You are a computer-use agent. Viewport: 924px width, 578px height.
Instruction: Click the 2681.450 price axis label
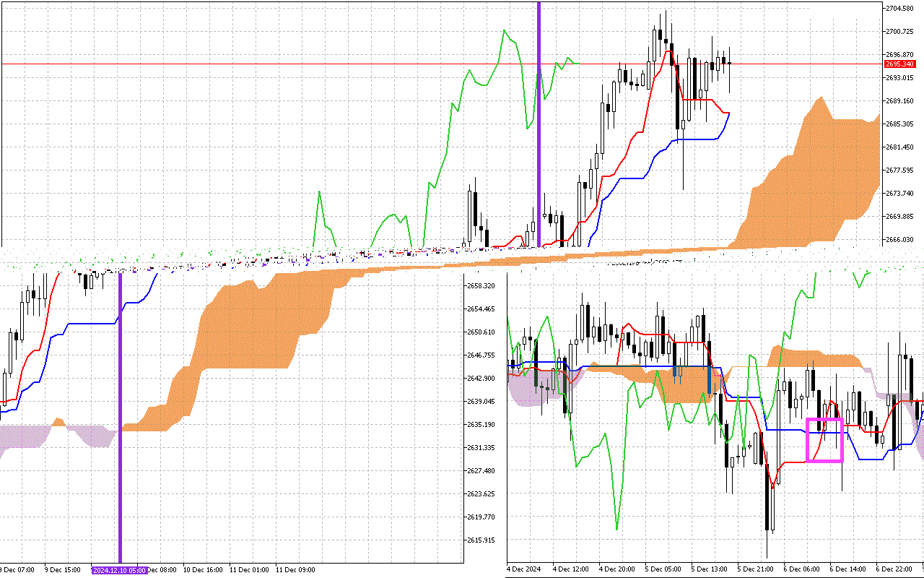tap(901, 147)
